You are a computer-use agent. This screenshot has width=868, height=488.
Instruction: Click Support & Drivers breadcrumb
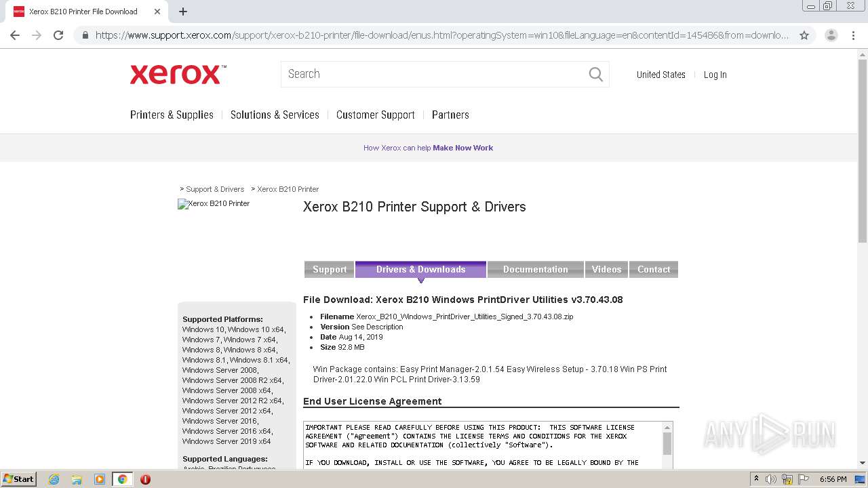pyautogui.click(x=215, y=189)
